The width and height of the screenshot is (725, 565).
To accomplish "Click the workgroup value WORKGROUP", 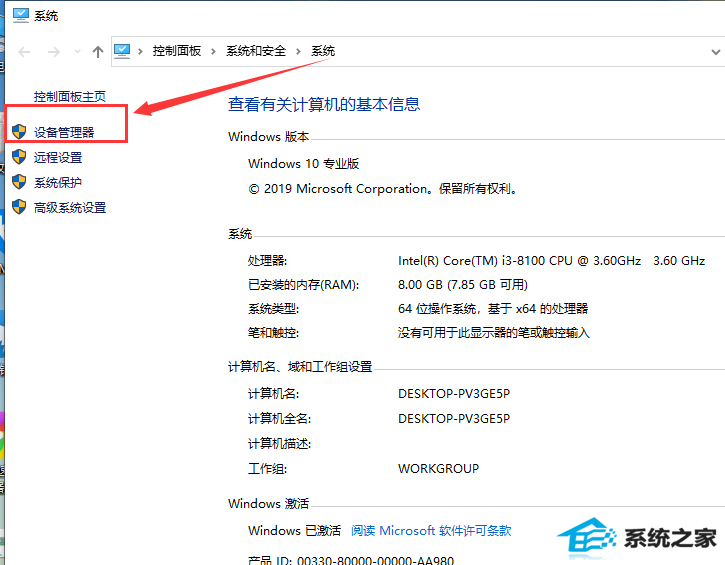I will click(x=438, y=468).
